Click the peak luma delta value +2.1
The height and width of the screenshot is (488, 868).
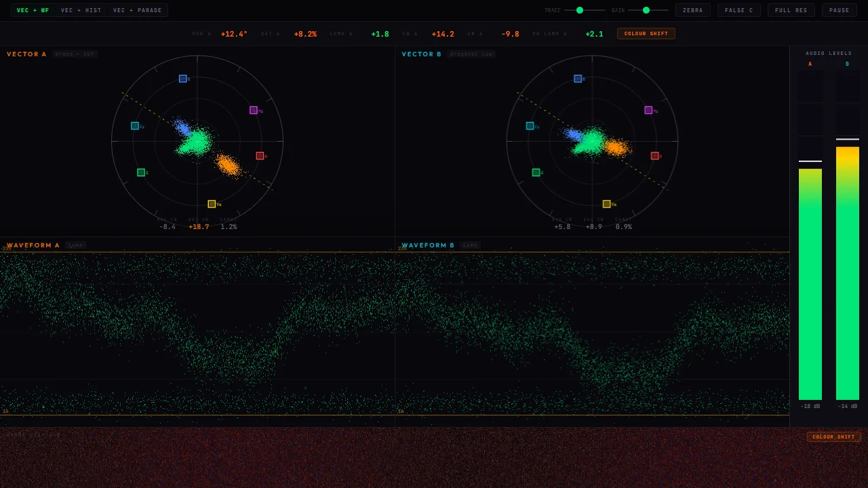tap(594, 34)
